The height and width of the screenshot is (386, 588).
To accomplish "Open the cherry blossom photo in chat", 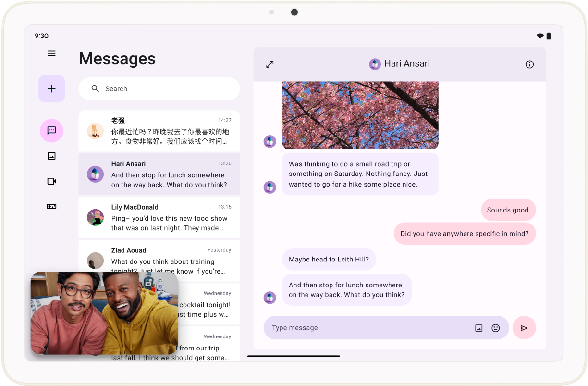I will coord(360,115).
